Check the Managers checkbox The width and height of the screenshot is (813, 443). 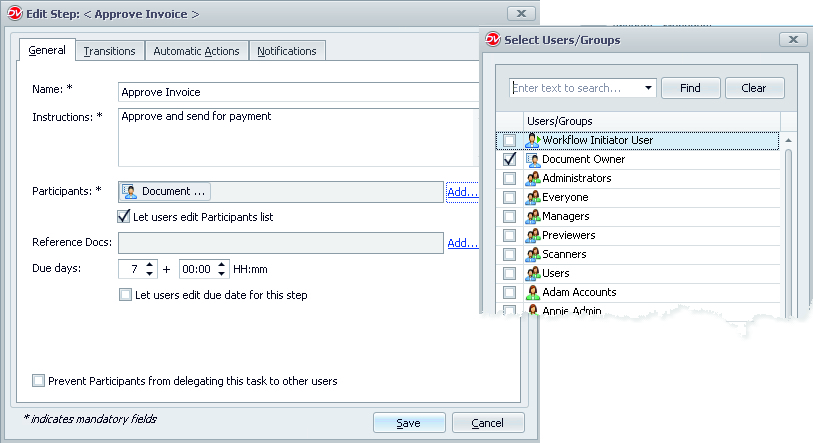point(510,216)
